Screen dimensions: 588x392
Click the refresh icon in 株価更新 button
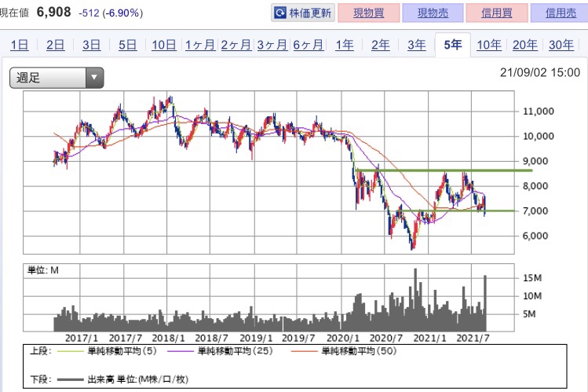pos(280,13)
